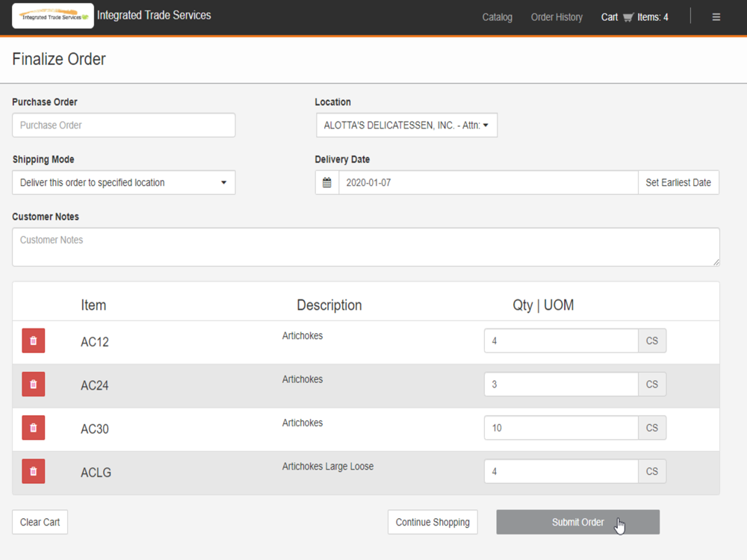Image resolution: width=747 pixels, height=560 pixels.
Task: Click the Artichokes Large Loose description
Action: click(x=328, y=466)
